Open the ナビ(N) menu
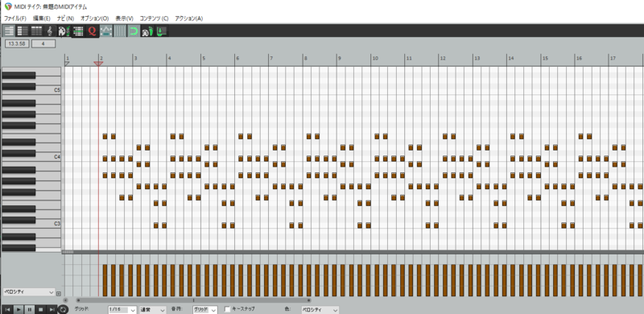 pyautogui.click(x=66, y=19)
